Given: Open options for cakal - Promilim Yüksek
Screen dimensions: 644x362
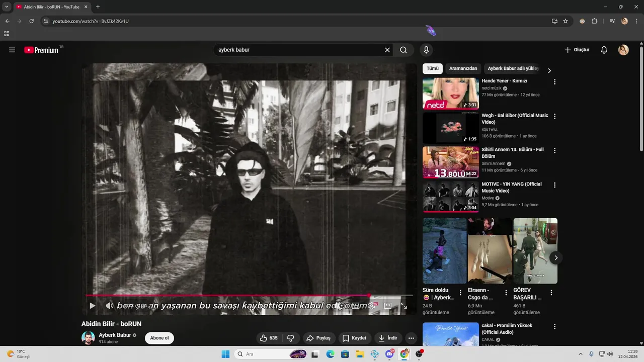Looking at the screenshot, I should 555,326.
